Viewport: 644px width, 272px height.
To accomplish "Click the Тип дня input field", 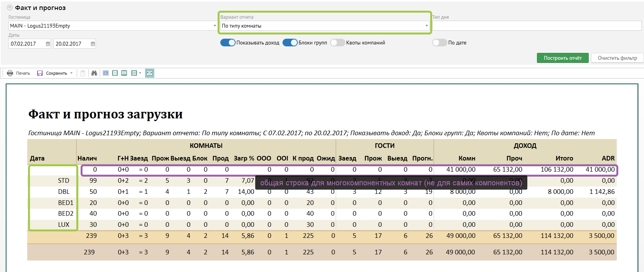I will [537, 26].
